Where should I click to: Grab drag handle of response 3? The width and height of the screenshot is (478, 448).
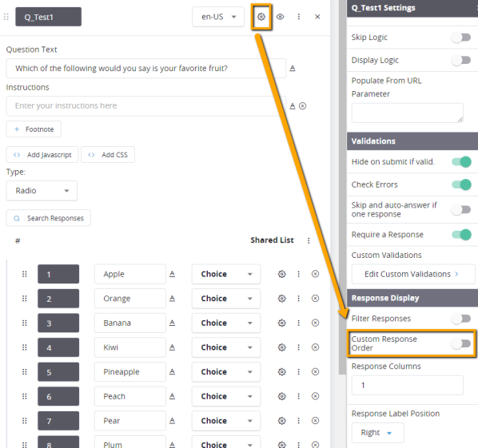25,323
